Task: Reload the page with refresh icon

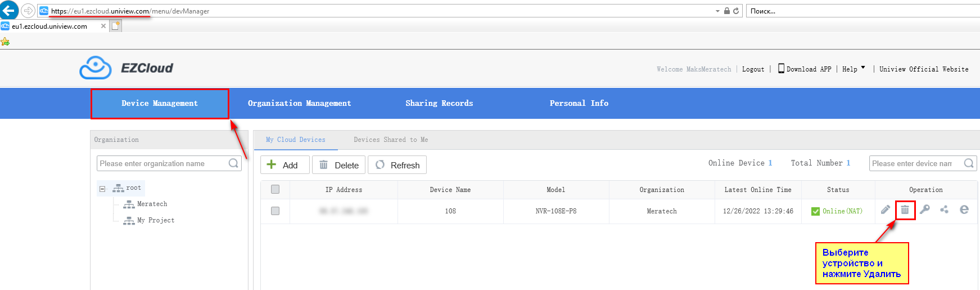Action: point(736,11)
